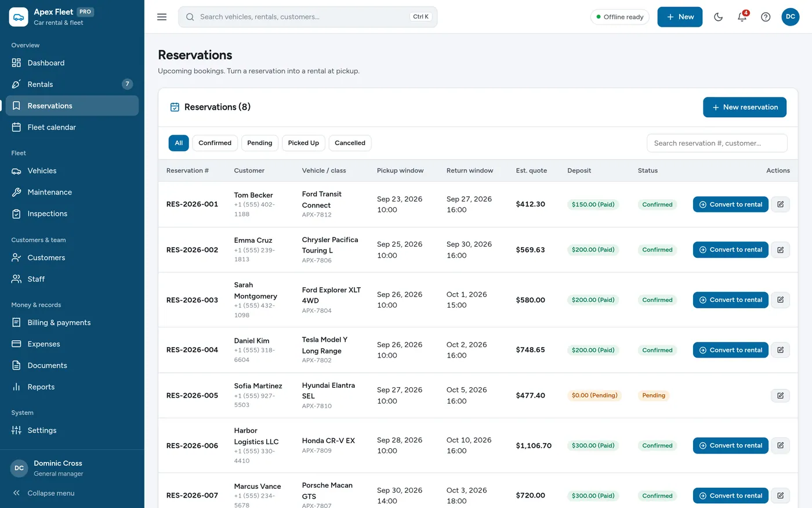The height and width of the screenshot is (508, 812).
Task: Edit reservation RES-2026-006
Action: point(780,445)
